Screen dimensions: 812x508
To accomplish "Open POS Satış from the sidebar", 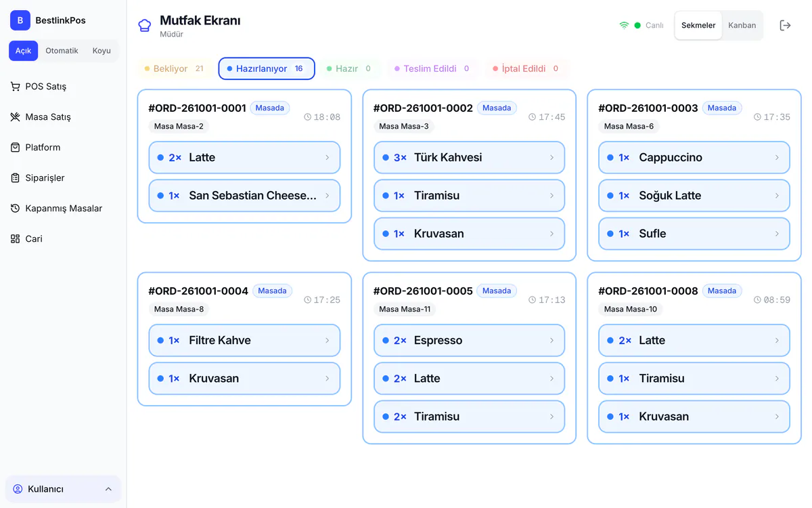I will pos(63,87).
